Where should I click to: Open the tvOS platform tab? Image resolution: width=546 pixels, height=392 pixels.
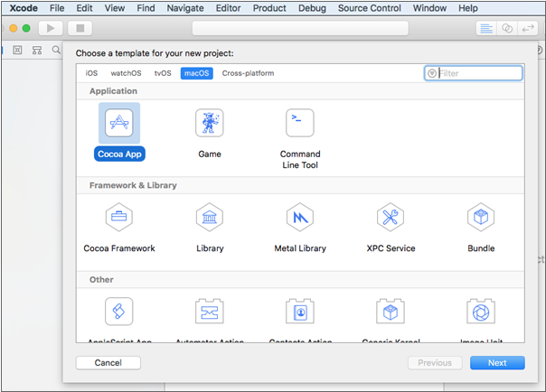[x=163, y=73]
